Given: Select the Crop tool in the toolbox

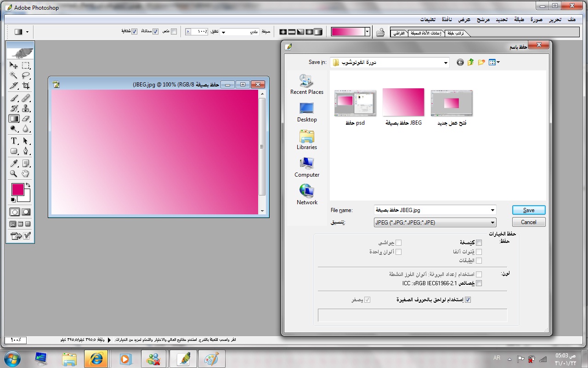Looking at the screenshot, I should coord(26,86).
